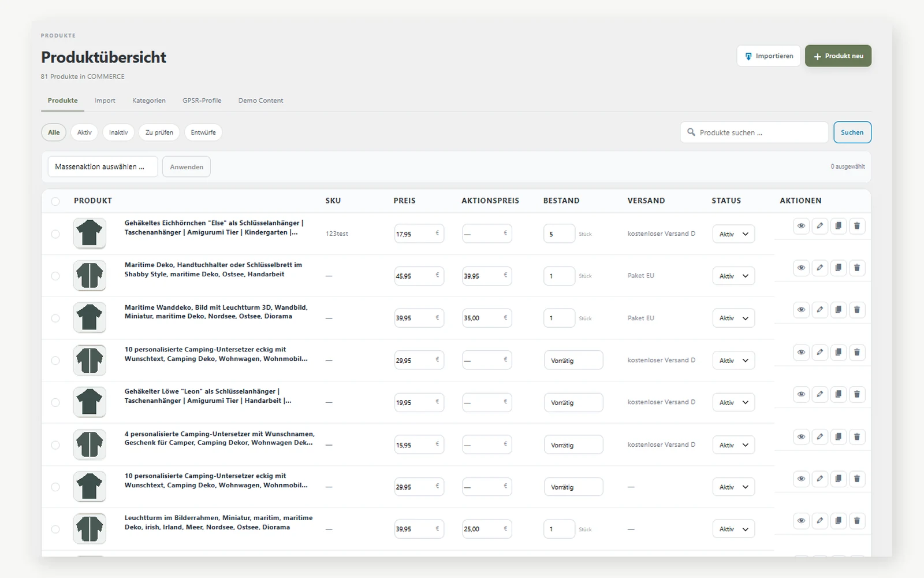Select all products with header checkbox
Image resolution: width=924 pixels, height=578 pixels.
pos(55,201)
